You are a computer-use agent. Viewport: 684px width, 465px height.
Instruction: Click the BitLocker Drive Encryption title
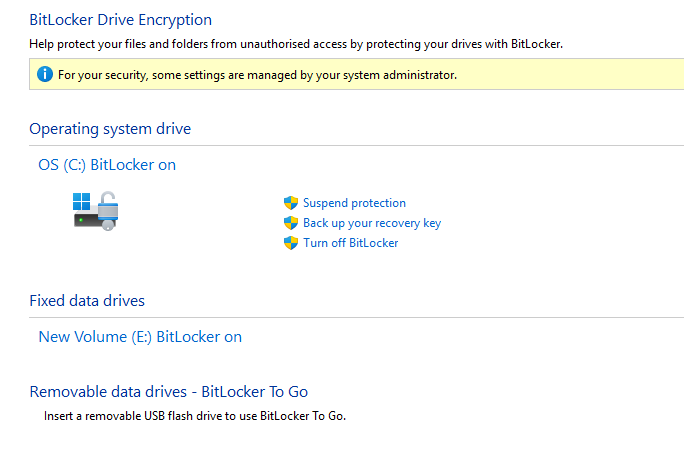tap(121, 19)
